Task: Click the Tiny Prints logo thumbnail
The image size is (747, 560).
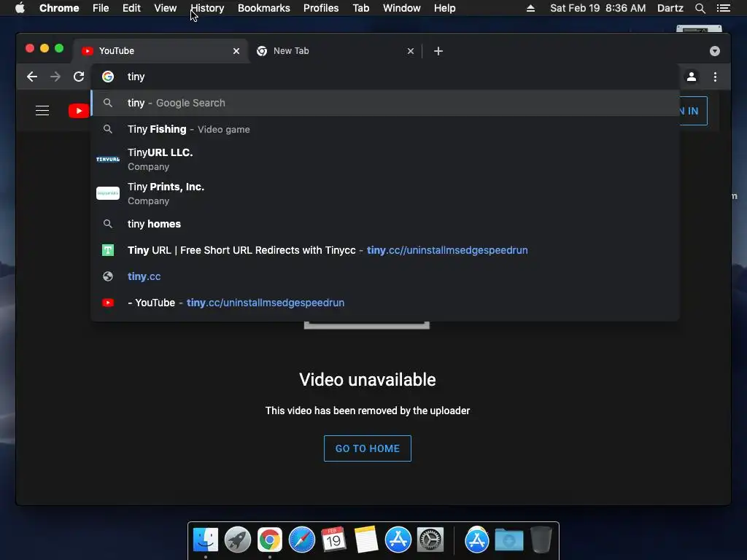Action: (108, 192)
